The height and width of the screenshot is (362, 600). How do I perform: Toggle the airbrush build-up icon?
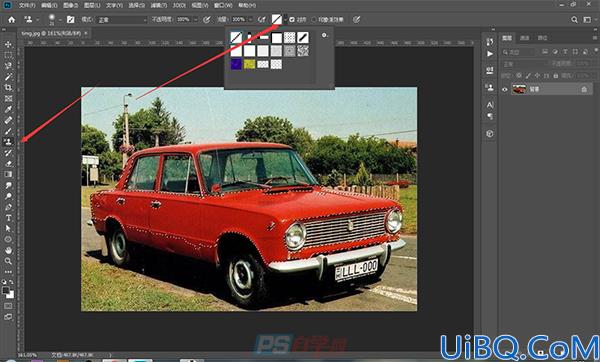coord(262,20)
